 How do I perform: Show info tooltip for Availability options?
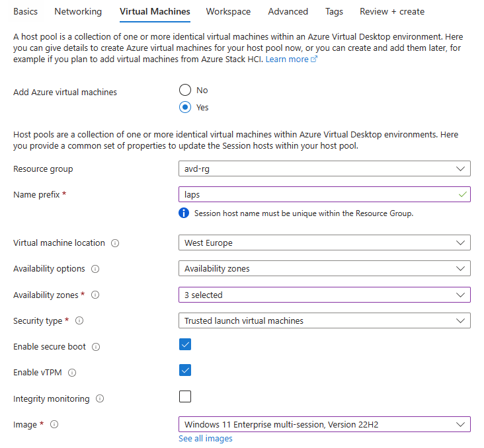[x=95, y=269]
